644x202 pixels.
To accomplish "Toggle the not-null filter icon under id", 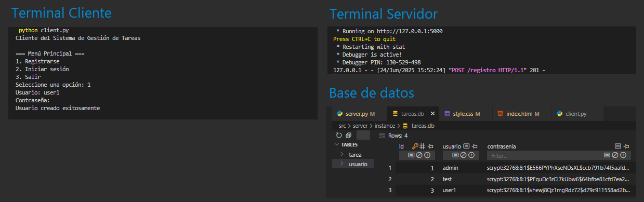I will coord(427,155).
